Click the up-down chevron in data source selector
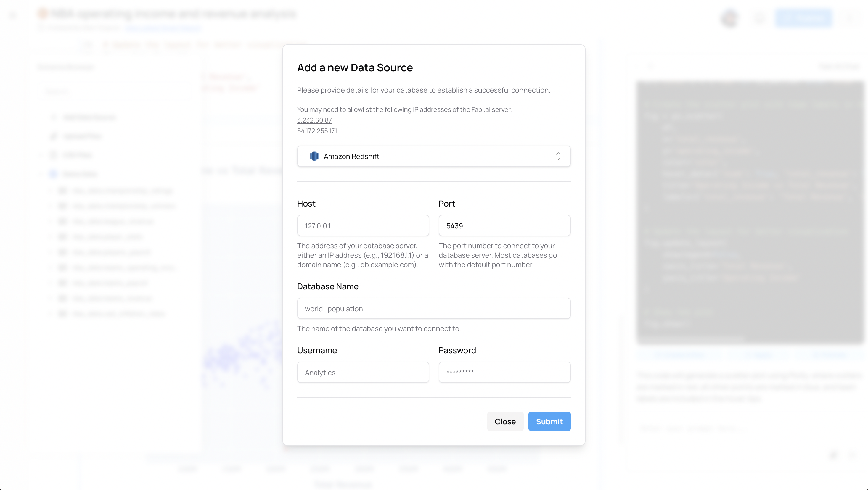 click(x=558, y=156)
